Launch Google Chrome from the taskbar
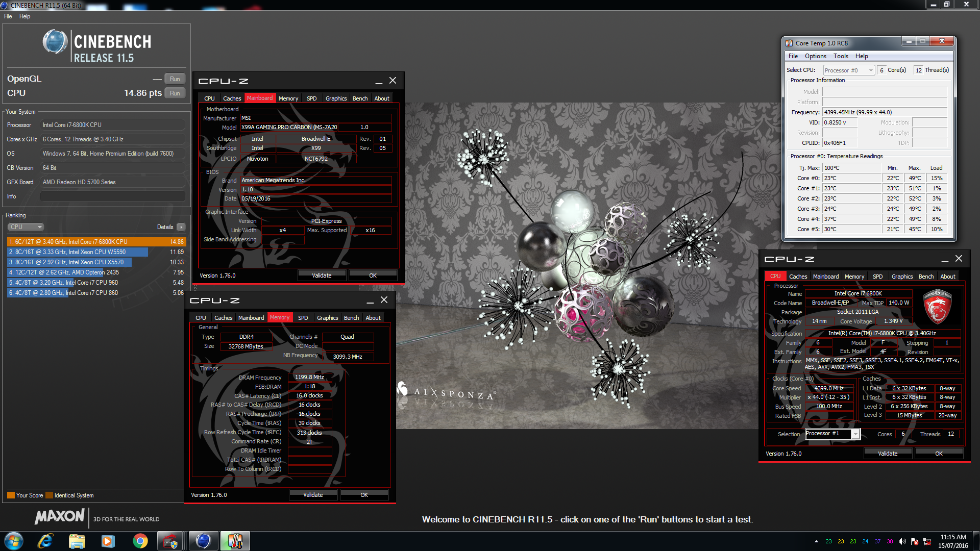 140,541
